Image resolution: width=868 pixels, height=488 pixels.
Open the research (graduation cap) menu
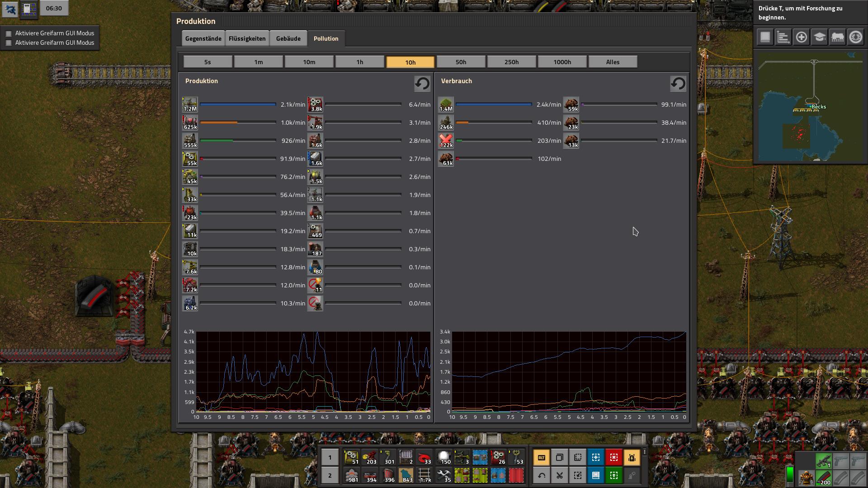point(819,37)
